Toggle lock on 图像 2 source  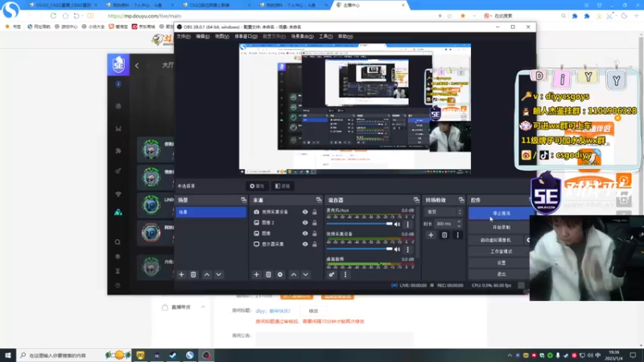click(x=314, y=223)
